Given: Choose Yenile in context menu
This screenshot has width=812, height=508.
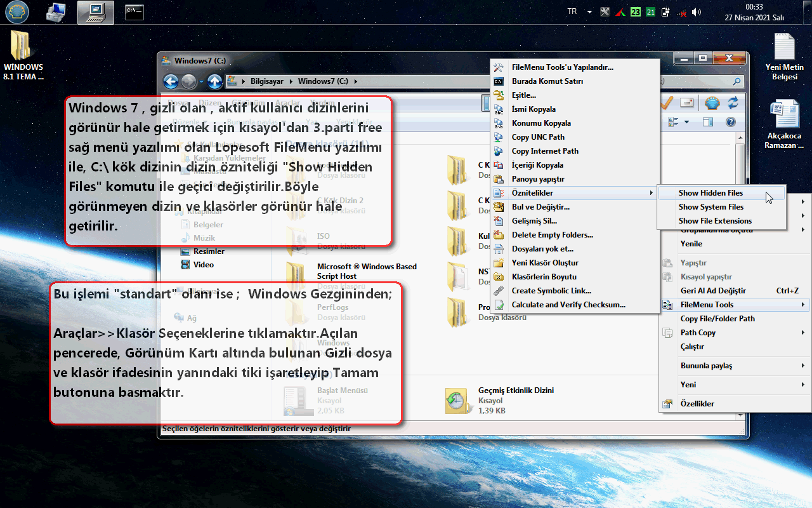Looking at the screenshot, I should pos(735,244).
